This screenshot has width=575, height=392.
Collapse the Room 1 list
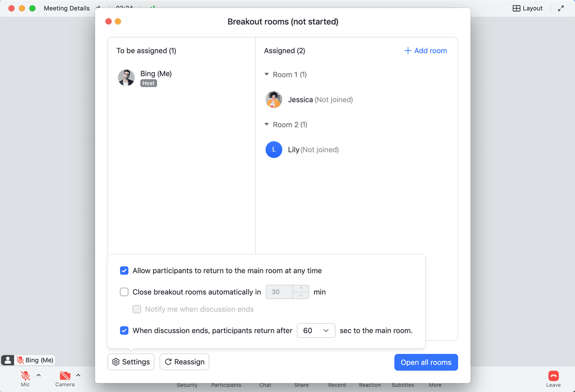(267, 75)
